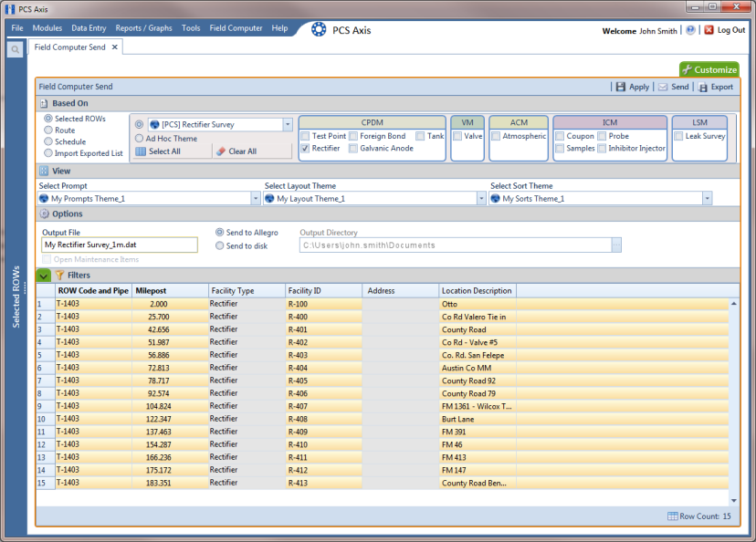Check the Valve checkbox
This screenshot has height=542, width=756.
coord(457,136)
